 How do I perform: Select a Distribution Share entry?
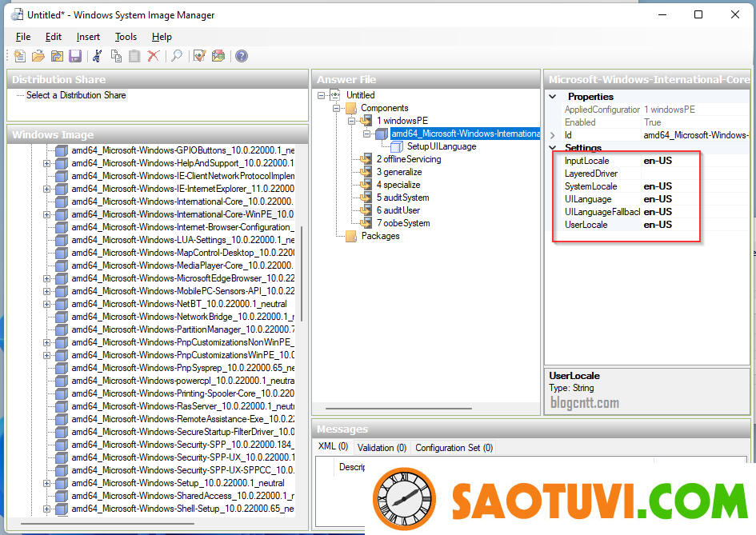(76, 95)
